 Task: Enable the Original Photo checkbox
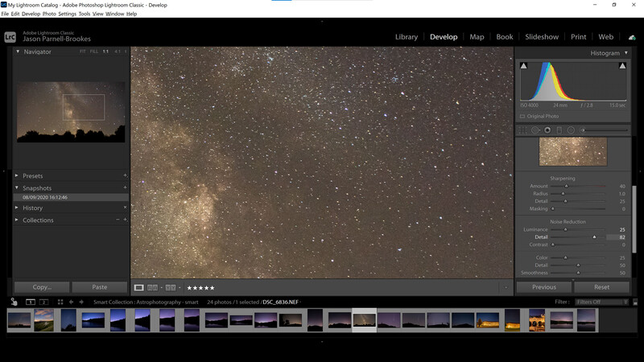click(x=522, y=116)
